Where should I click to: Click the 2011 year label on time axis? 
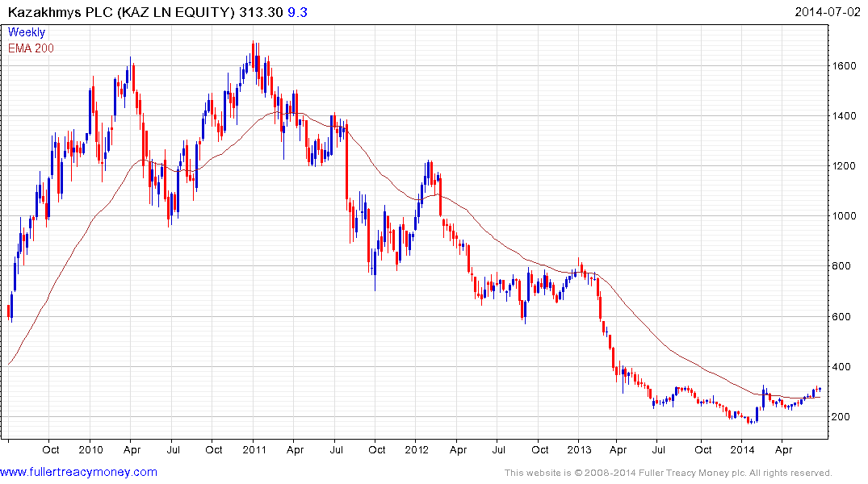click(x=254, y=449)
